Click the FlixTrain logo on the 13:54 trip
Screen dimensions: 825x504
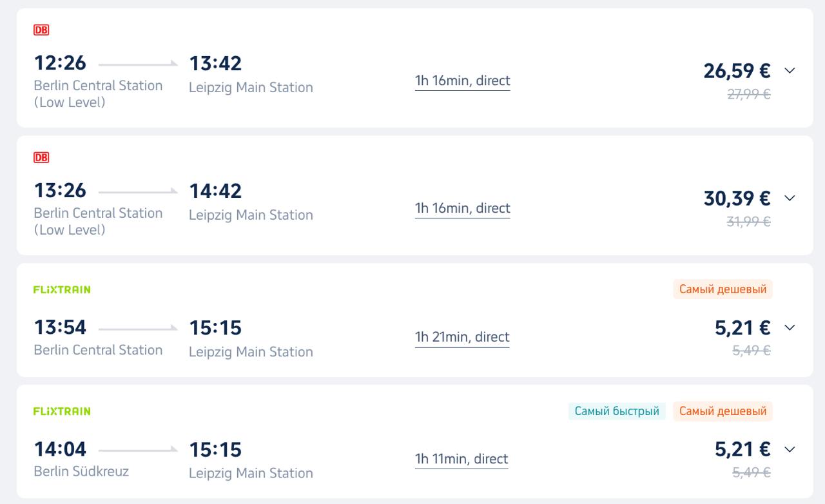click(62, 290)
